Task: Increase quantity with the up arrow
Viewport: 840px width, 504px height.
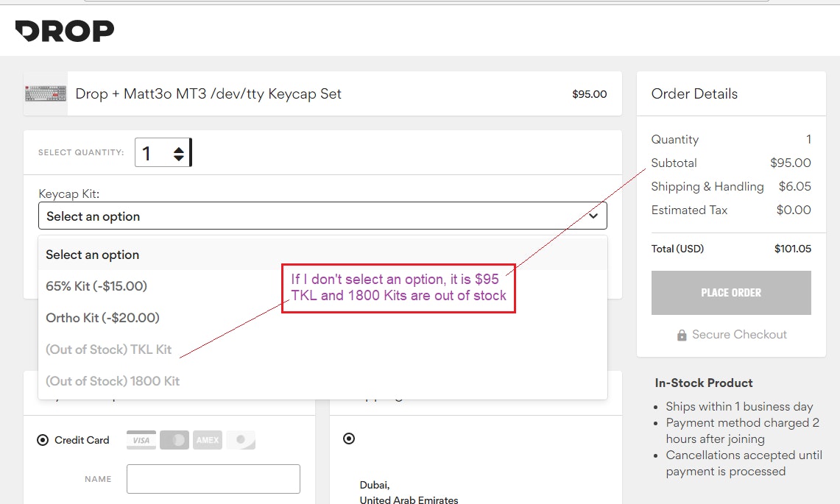Action: [179, 149]
